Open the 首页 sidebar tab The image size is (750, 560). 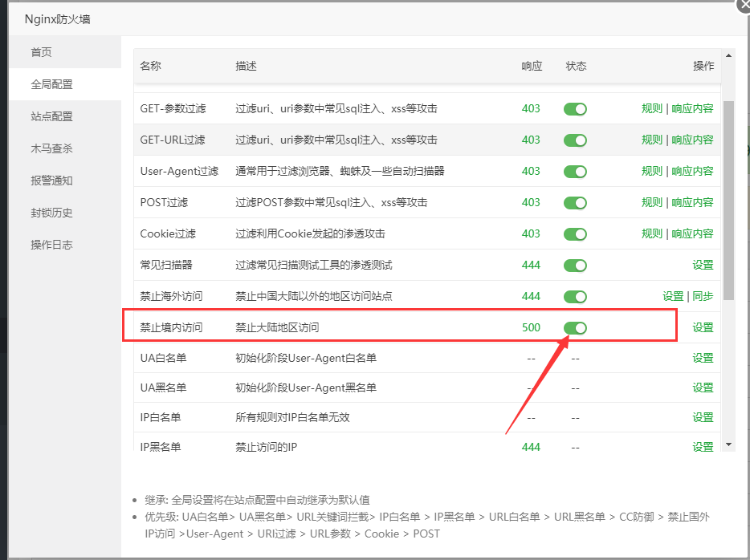tap(42, 52)
